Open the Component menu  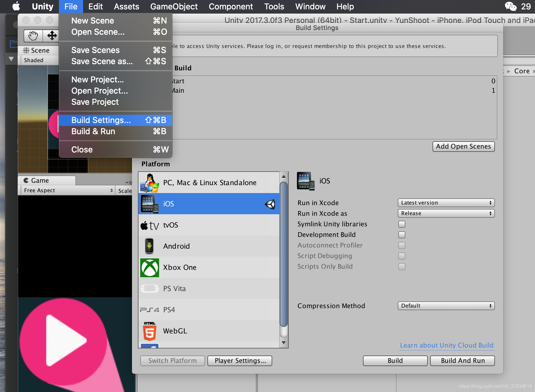231,6
